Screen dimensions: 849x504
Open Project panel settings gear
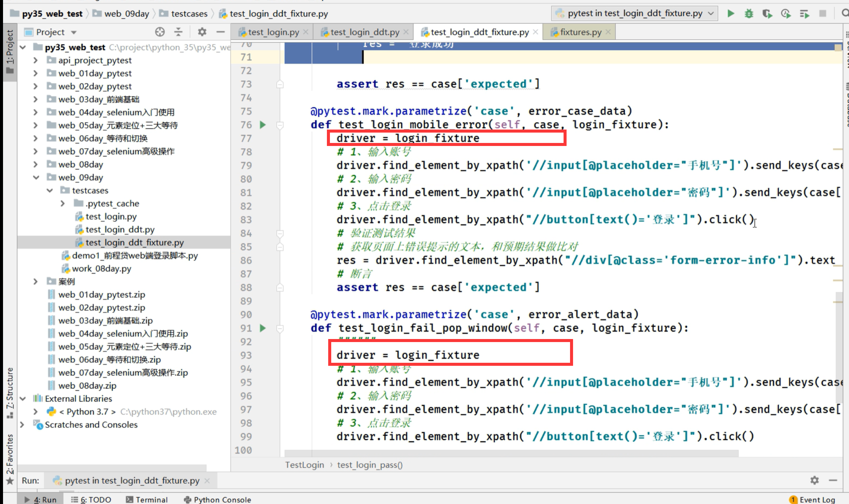point(202,32)
